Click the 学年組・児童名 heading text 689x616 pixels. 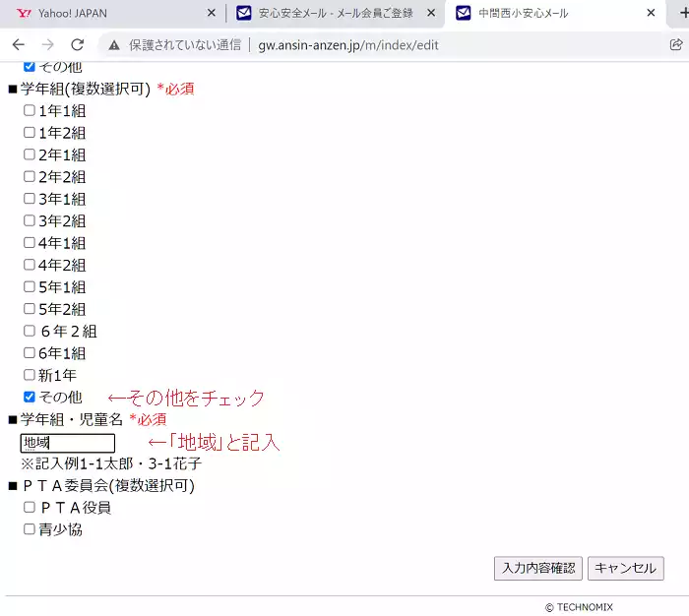click(72, 419)
